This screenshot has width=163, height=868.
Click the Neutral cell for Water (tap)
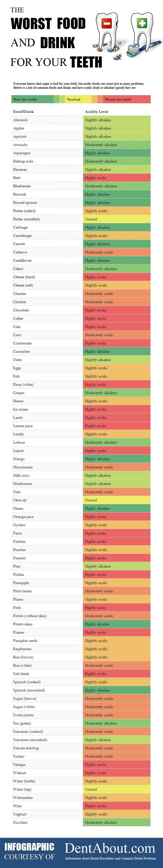pos(117,789)
